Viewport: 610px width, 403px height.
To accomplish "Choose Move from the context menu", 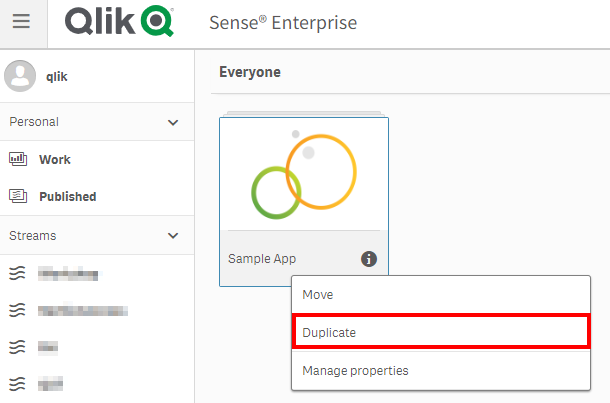I will [318, 295].
